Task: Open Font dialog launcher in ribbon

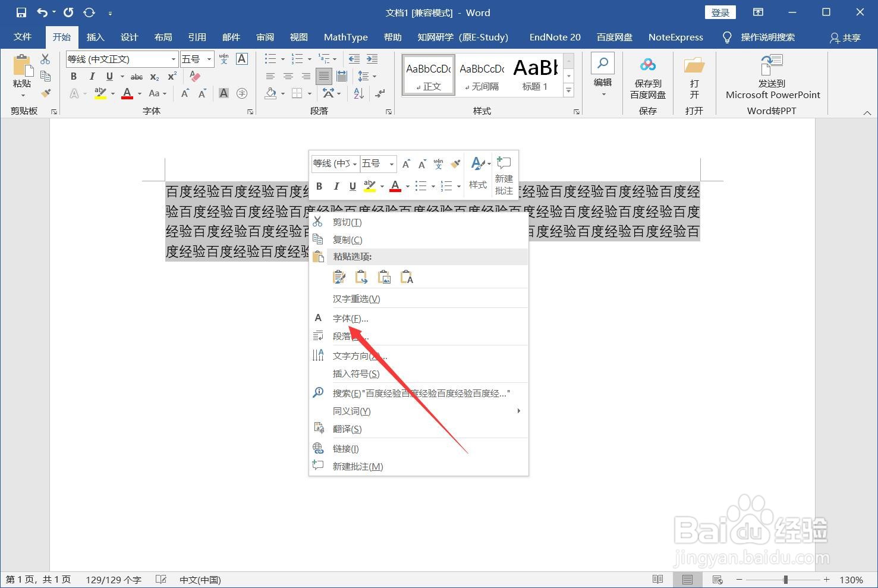Action: point(250,111)
